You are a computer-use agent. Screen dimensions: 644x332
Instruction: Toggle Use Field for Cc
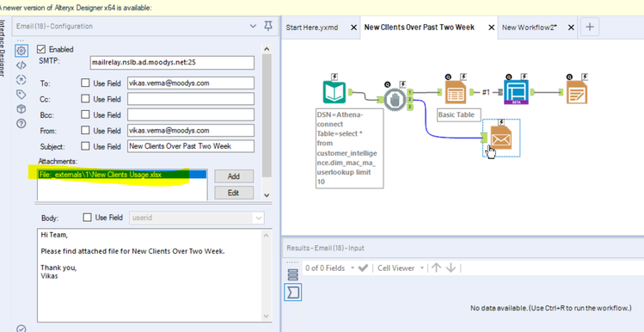click(85, 99)
